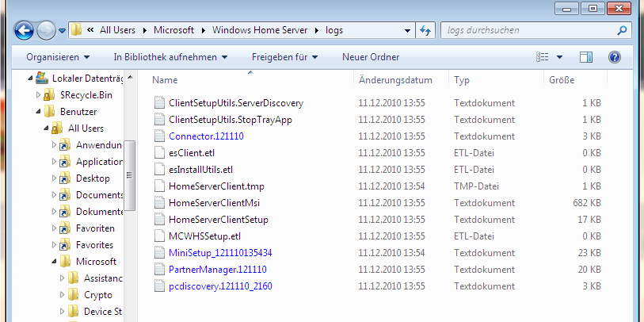Collapse the Benutzer tree node
644x322 pixels.
coord(38,112)
